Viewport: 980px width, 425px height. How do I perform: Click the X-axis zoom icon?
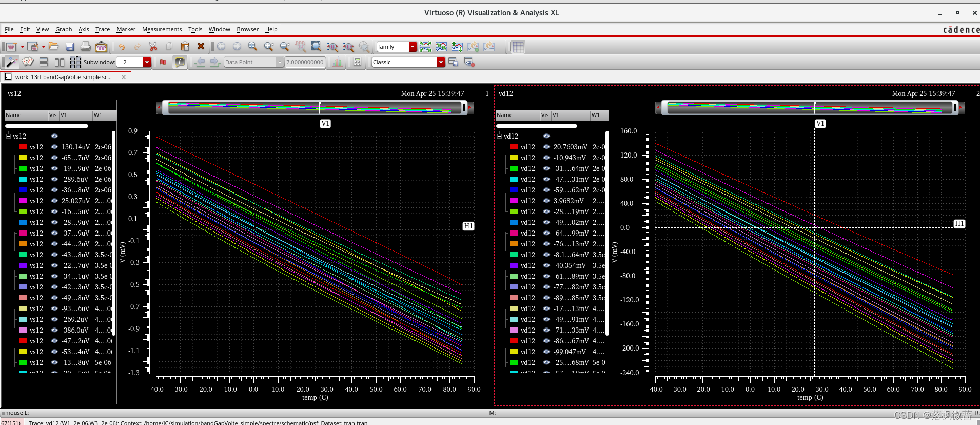[x=332, y=47]
